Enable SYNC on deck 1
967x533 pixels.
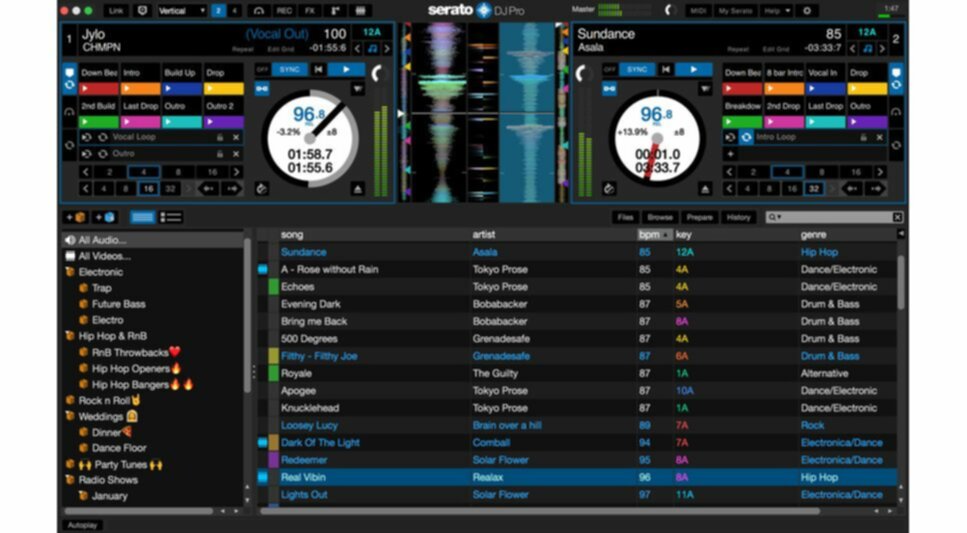click(289, 70)
